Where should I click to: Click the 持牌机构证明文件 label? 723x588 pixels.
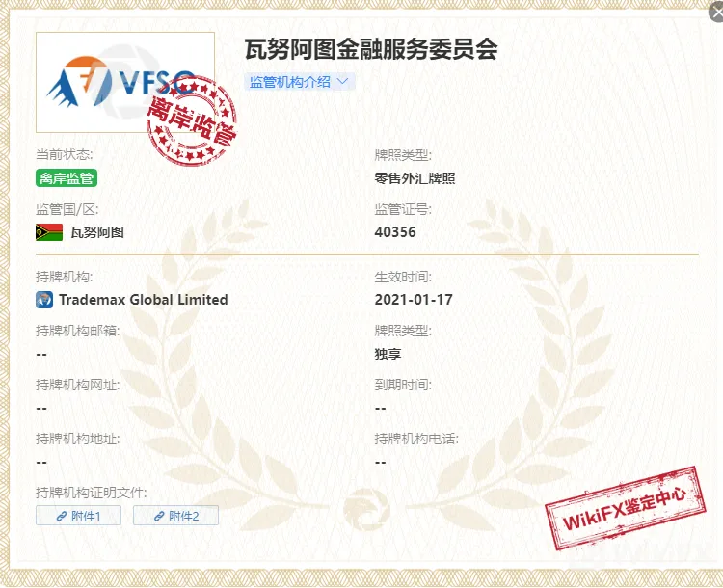(x=92, y=493)
